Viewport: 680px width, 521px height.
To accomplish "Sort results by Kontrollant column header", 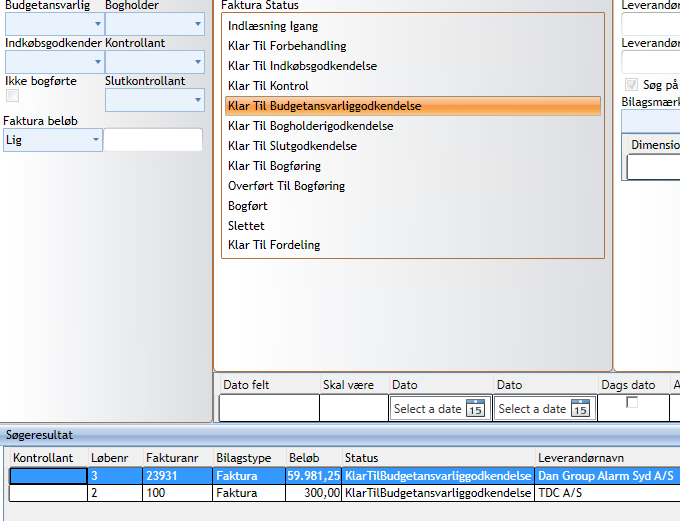I will point(49,458).
